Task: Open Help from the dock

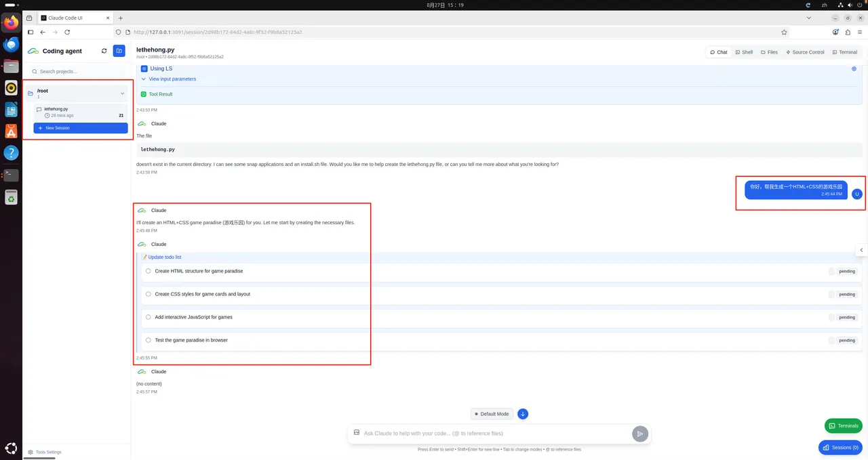Action: tap(11, 153)
